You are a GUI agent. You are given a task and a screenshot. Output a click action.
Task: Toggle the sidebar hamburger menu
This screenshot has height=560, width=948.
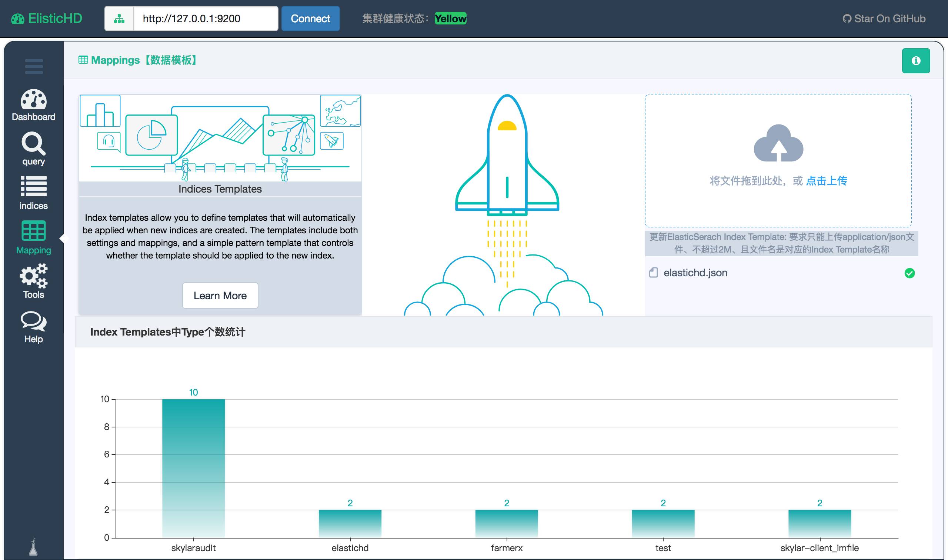tap(34, 66)
